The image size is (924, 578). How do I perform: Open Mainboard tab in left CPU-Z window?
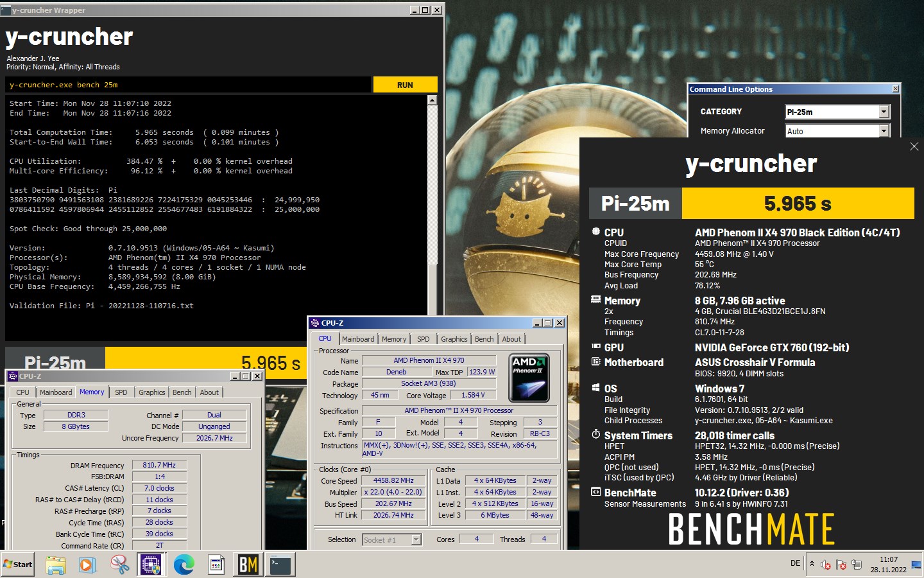coord(56,392)
